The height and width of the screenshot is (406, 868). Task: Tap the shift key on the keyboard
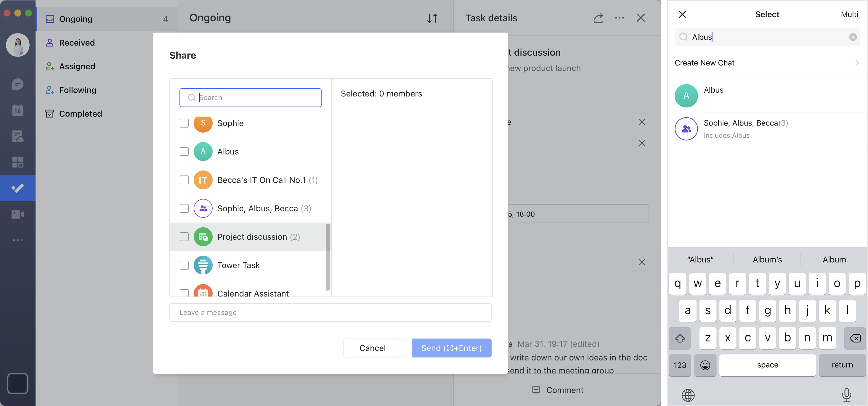[680, 338]
